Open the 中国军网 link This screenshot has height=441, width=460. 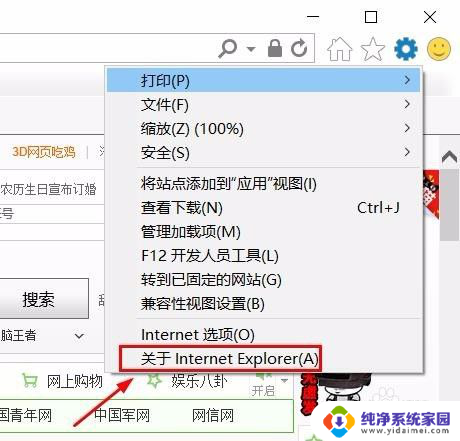pos(122,416)
